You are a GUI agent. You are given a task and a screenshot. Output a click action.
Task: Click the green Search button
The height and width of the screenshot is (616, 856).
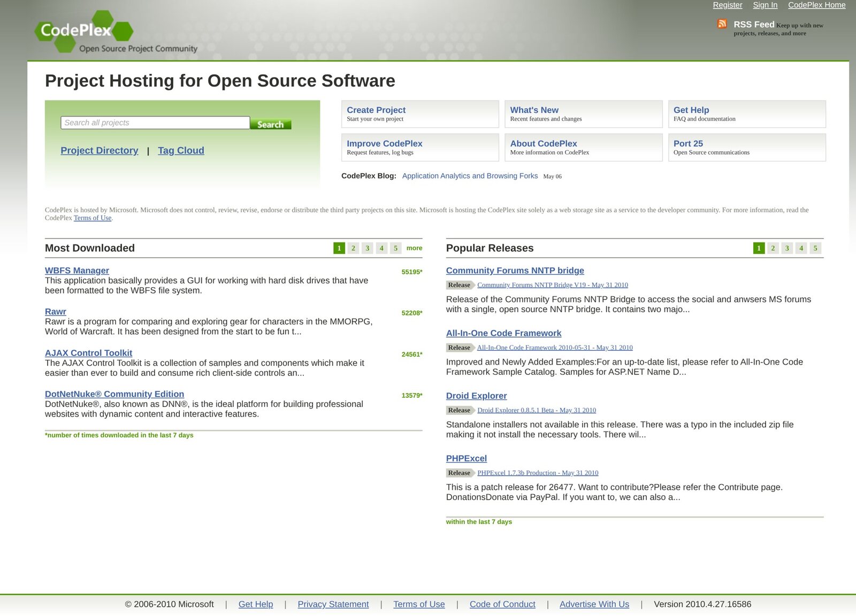pos(271,124)
